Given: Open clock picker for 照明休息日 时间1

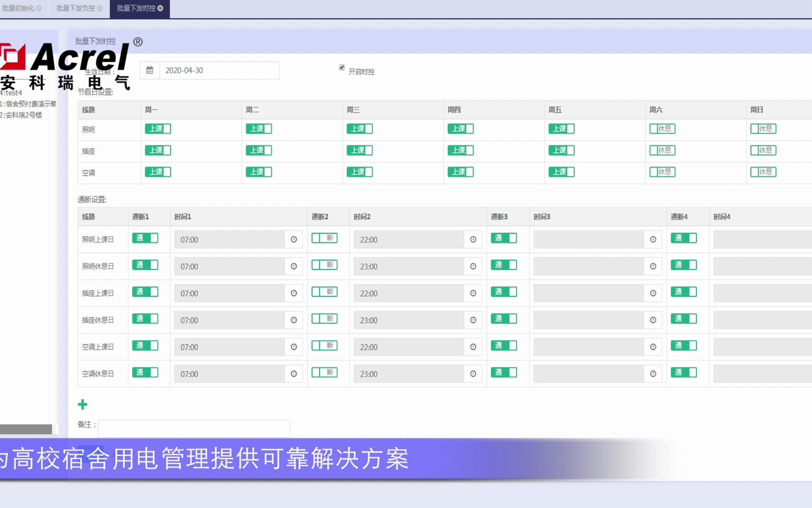Looking at the screenshot, I should [x=294, y=266].
